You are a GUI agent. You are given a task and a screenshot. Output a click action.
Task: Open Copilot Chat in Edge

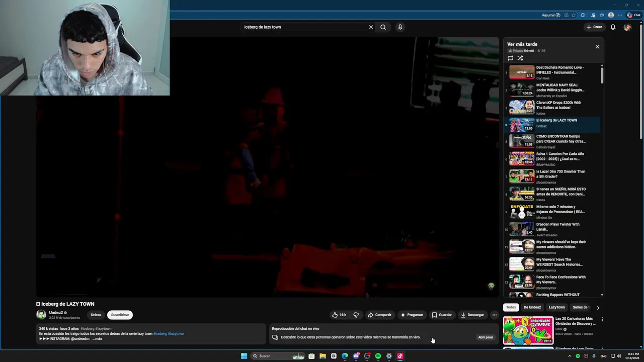[x=633, y=15]
